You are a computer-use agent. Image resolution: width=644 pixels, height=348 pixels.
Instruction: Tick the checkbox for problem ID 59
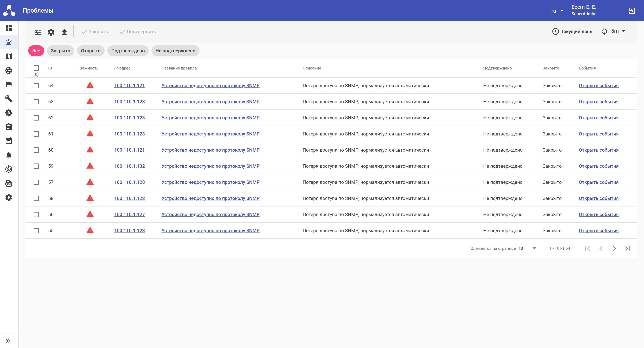36,166
